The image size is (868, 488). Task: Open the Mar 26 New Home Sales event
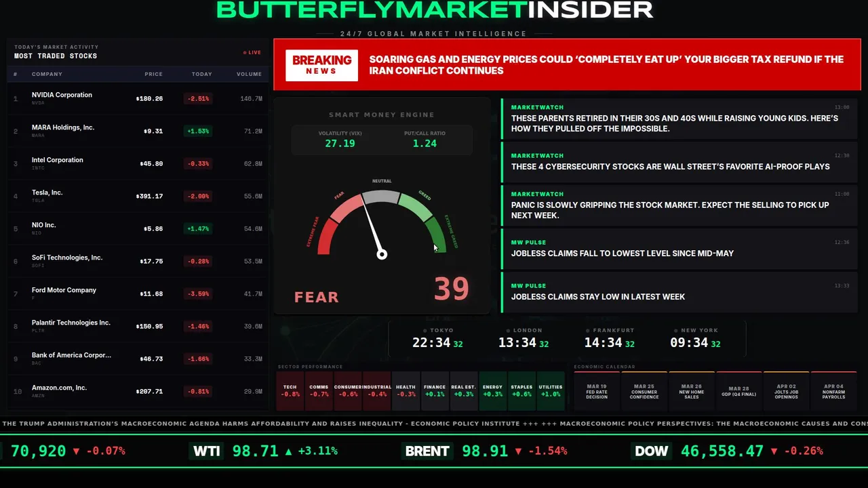tap(692, 391)
